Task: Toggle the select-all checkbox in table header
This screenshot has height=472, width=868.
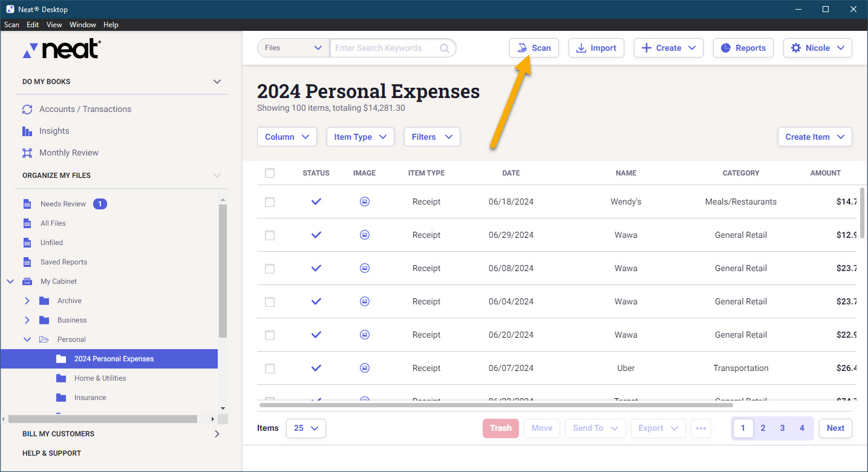Action: coord(270,173)
